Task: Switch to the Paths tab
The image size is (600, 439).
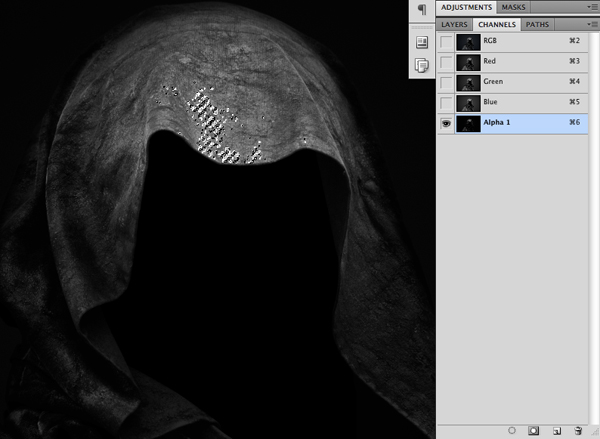Action: (537, 24)
